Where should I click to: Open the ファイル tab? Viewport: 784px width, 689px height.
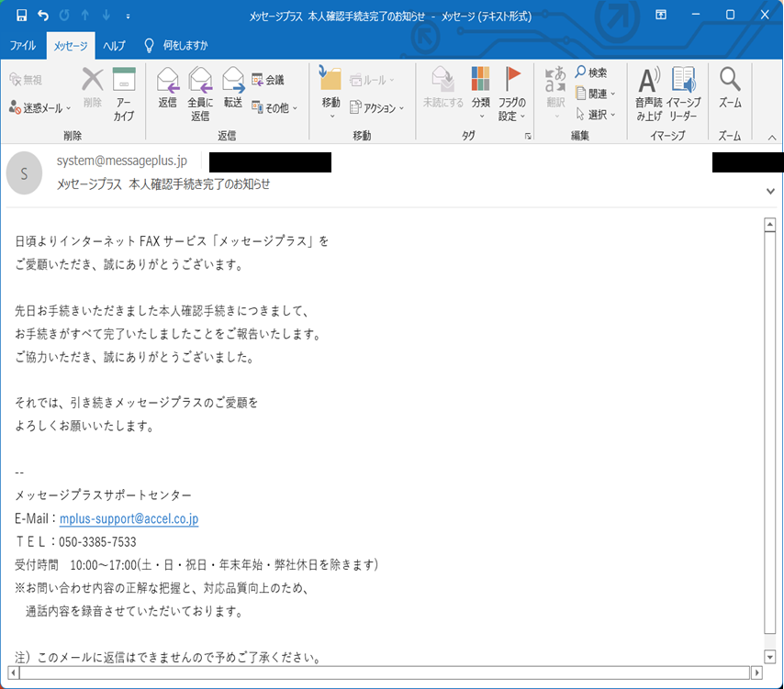(23, 46)
